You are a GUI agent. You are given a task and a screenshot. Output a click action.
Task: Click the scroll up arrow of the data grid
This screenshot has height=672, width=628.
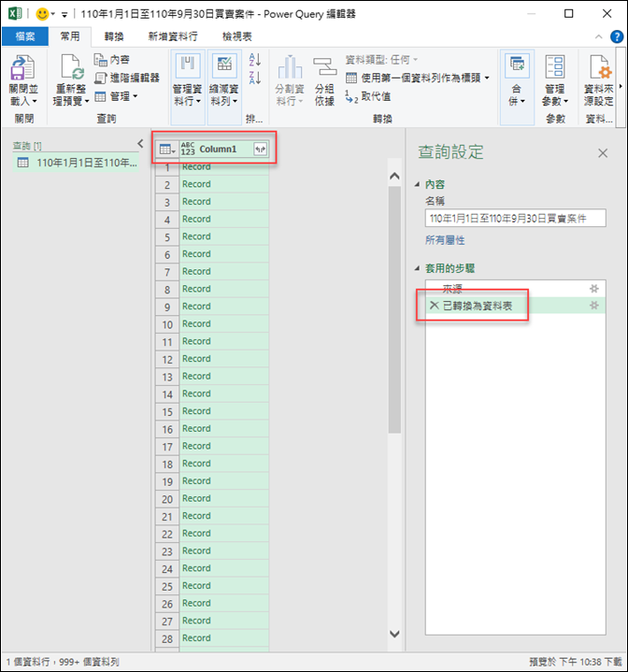click(394, 176)
